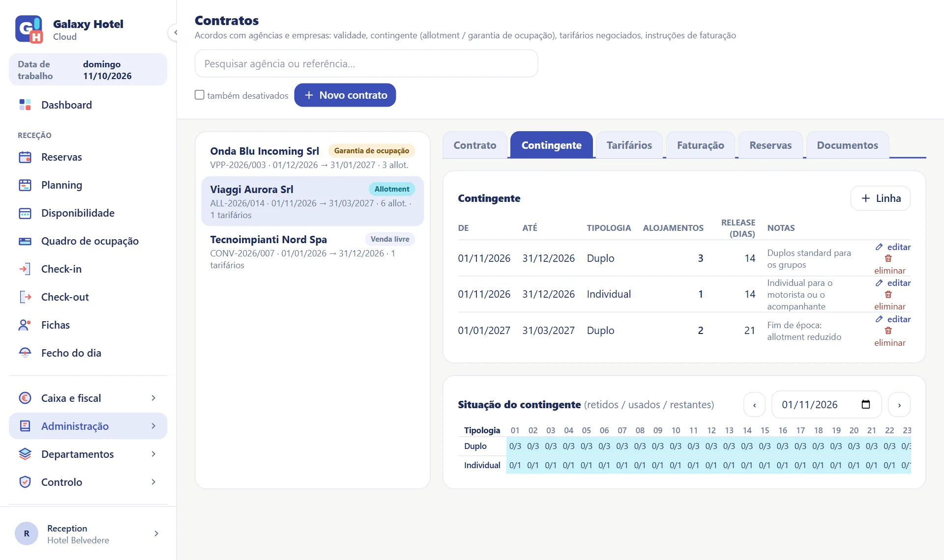Viewport: 944px width, 560px height.
Task: Enable the também desativados checkbox
Action: [x=200, y=95]
